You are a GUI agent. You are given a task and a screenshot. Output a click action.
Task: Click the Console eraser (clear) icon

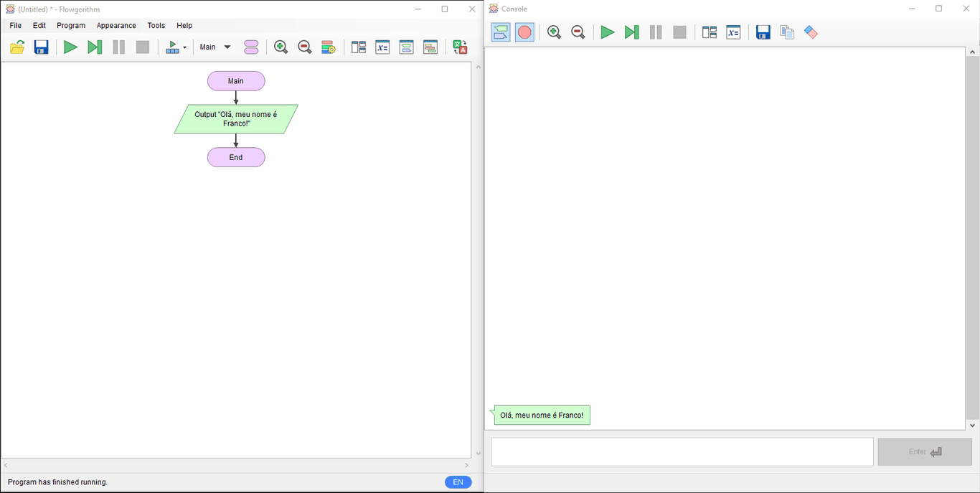point(811,32)
